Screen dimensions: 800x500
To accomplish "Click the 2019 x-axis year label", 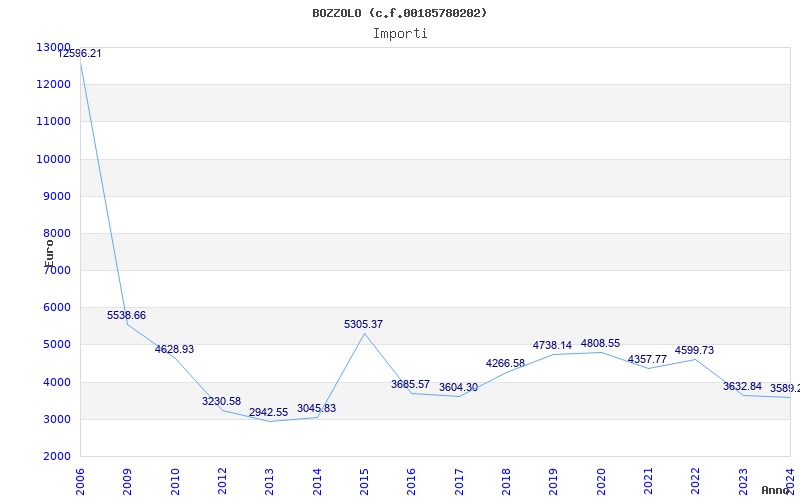I will (554, 482).
